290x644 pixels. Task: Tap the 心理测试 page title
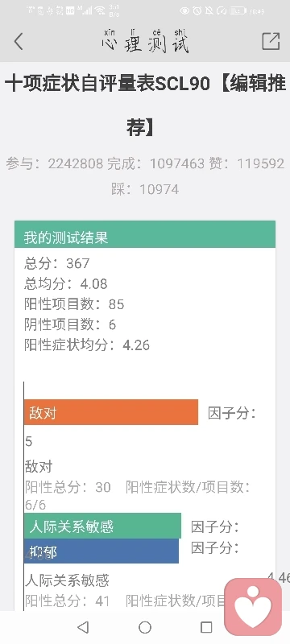pos(145,42)
